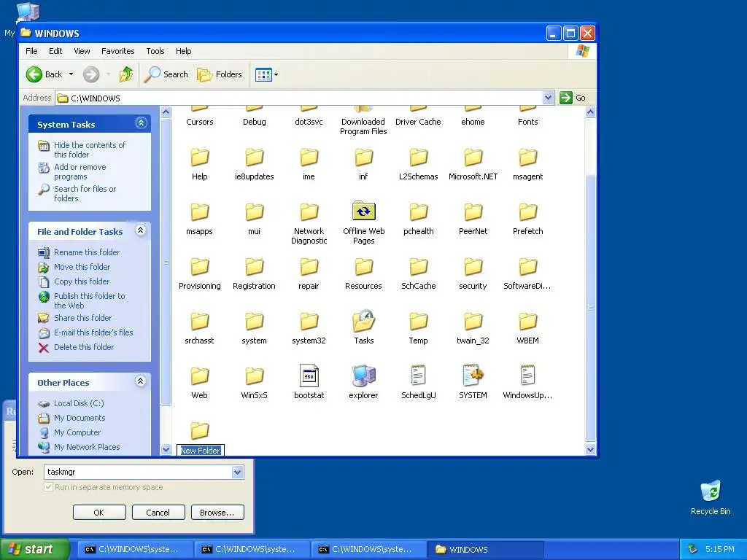Select the Temp folder icon
Viewport: 747px width, 560px height.
coord(418,322)
